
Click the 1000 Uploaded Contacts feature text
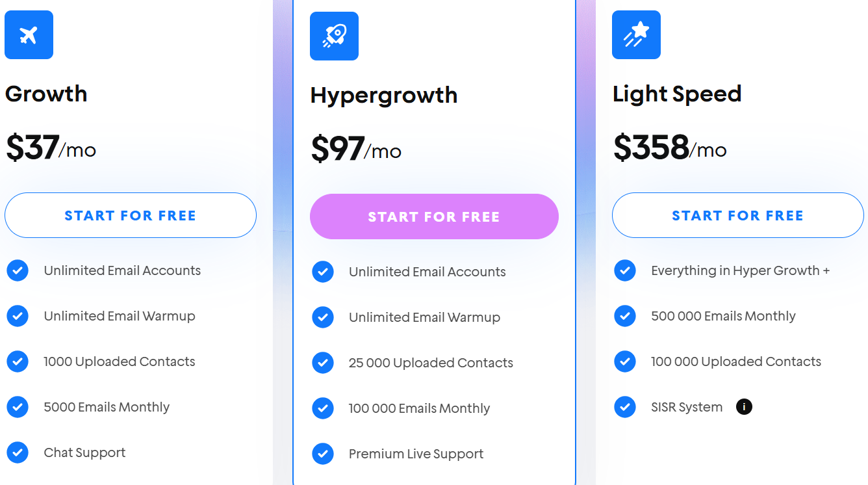click(x=120, y=361)
